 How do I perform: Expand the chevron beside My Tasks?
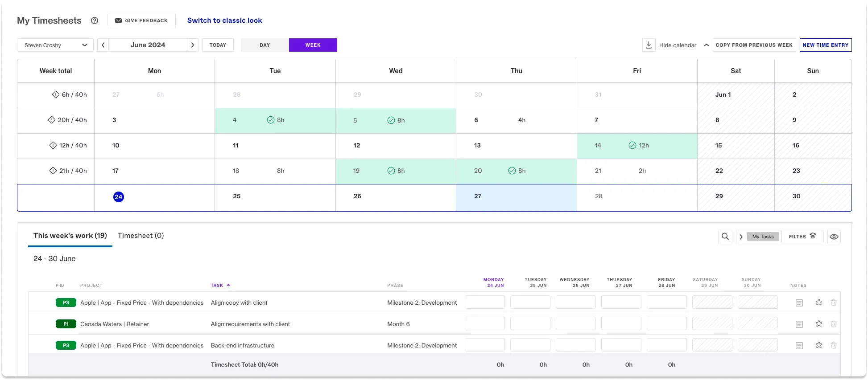click(741, 237)
